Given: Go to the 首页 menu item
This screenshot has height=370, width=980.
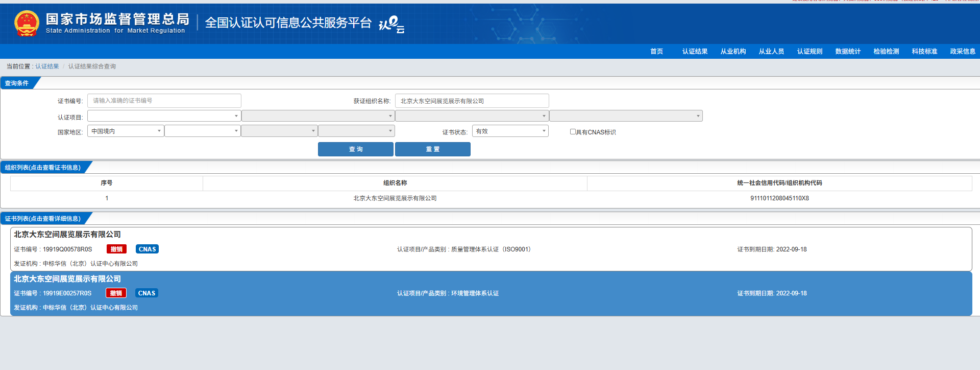Looking at the screenshot, I should 656,51.
